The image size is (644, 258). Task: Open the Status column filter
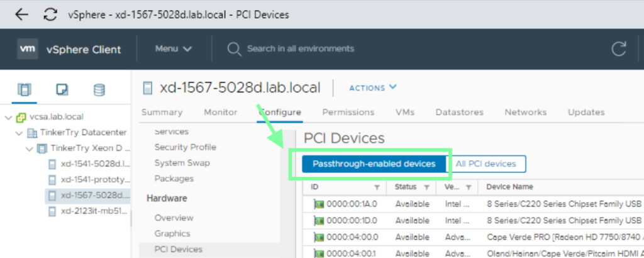[427, 188]
